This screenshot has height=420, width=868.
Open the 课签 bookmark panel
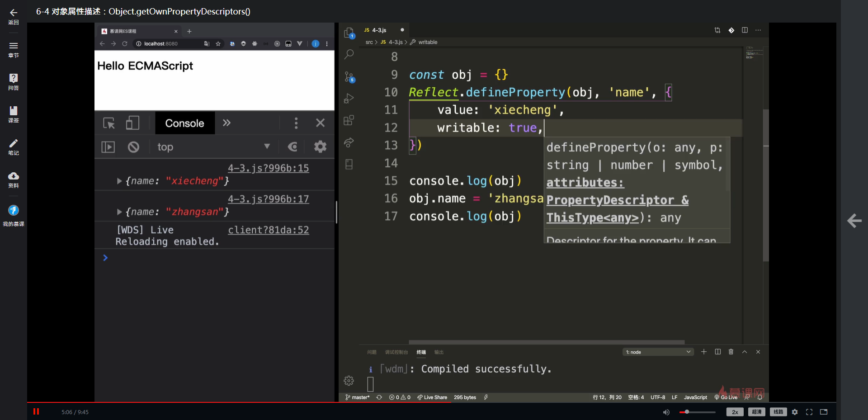[x=14, y=114]
